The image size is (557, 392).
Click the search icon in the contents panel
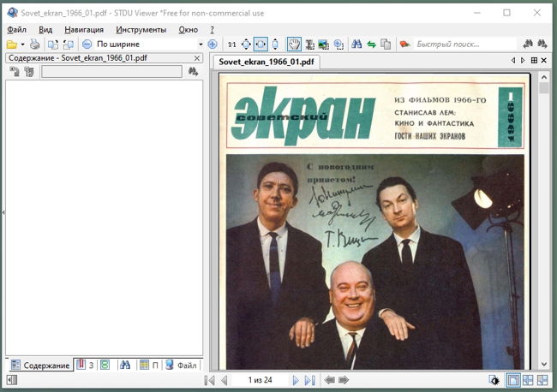[x=193, y=72]
